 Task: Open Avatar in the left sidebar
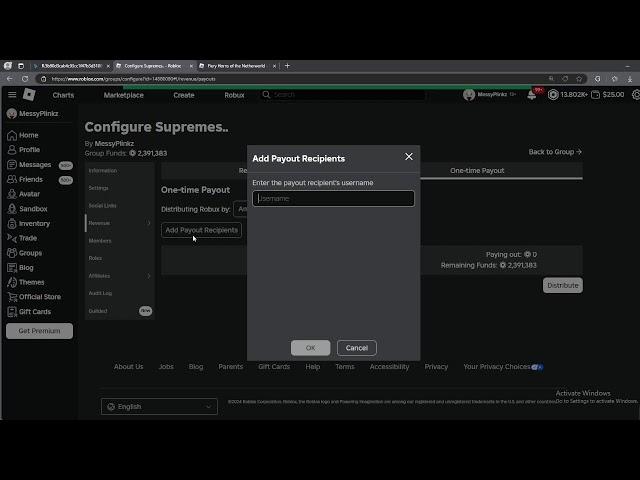[24, 194]
